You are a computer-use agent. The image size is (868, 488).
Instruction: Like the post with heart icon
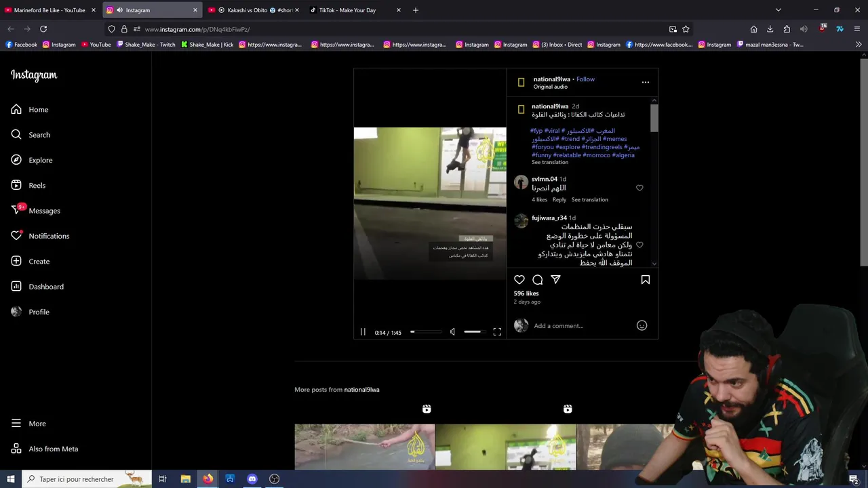click(x=519, y=280)
